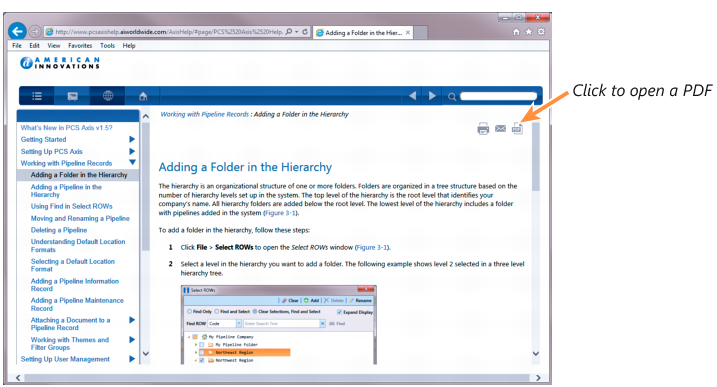Open the Edit menu

(x=34, y=46)
